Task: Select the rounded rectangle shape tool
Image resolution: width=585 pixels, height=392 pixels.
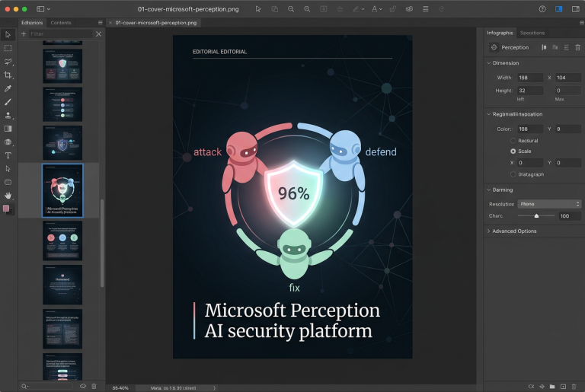Action: 8,183
